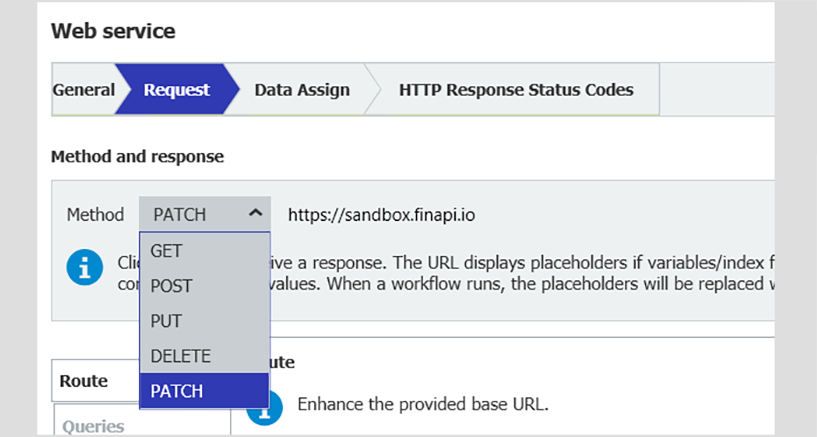Click the info icon in Method section
817x437 pixels.
[85, 267]
